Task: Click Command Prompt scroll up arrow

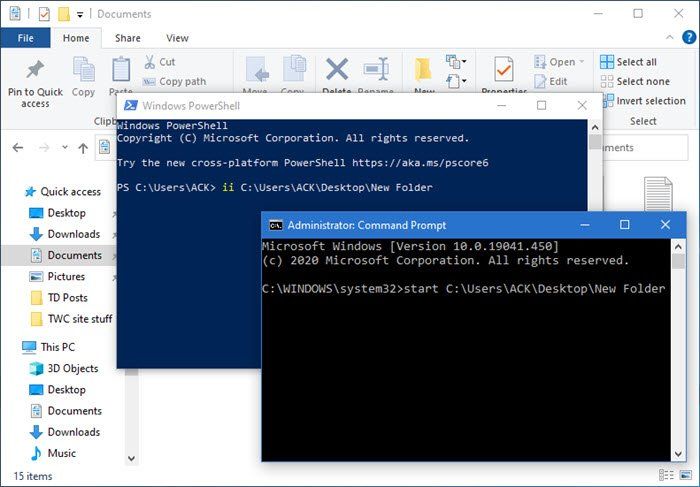Action: tap(678, 246)
